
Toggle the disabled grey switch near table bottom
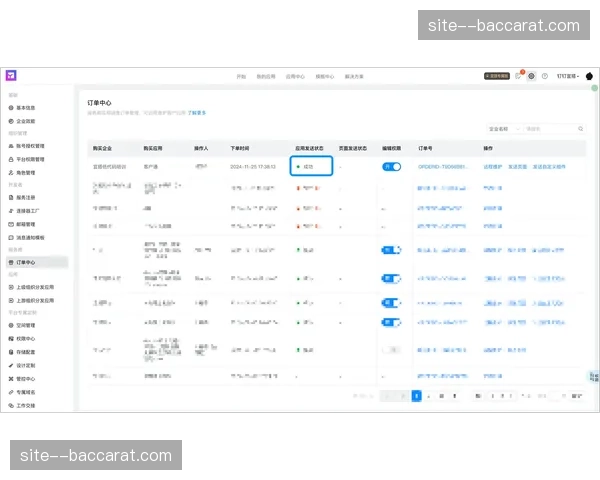pos(391,350)
